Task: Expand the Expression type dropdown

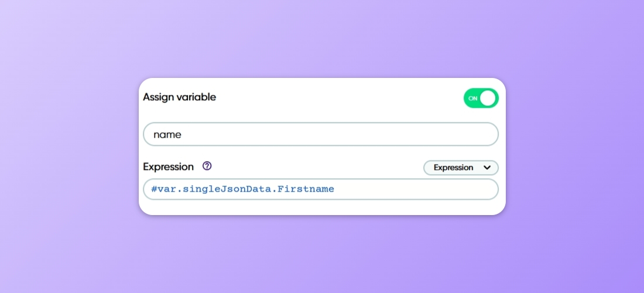Action: click(x=461, y=168)
